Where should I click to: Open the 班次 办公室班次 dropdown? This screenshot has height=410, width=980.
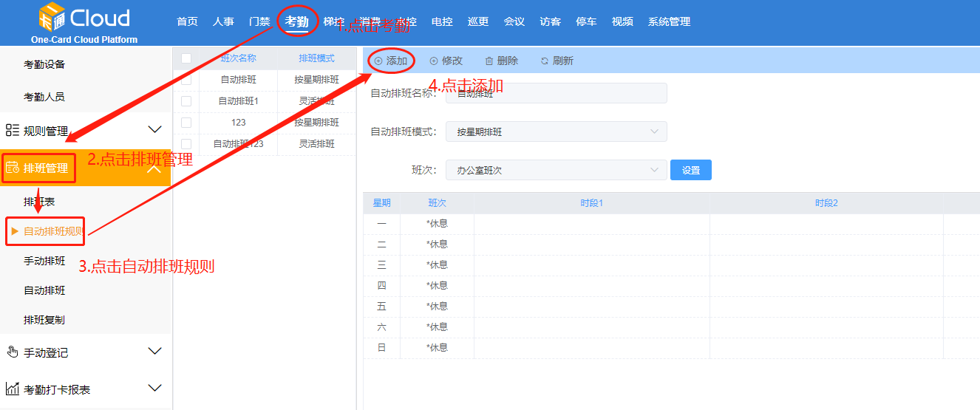(556, 170)
